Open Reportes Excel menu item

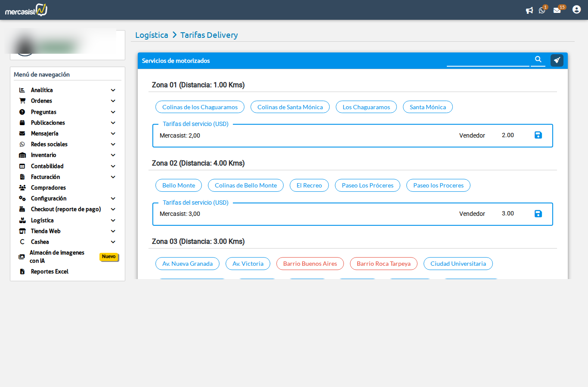click(50, 272)
